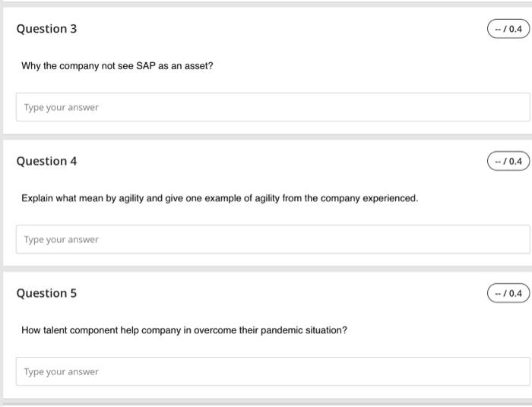Click the word Explain in Question 4
Image resolution: width=532 pixels, height=407 pixels.
[37, 198]
